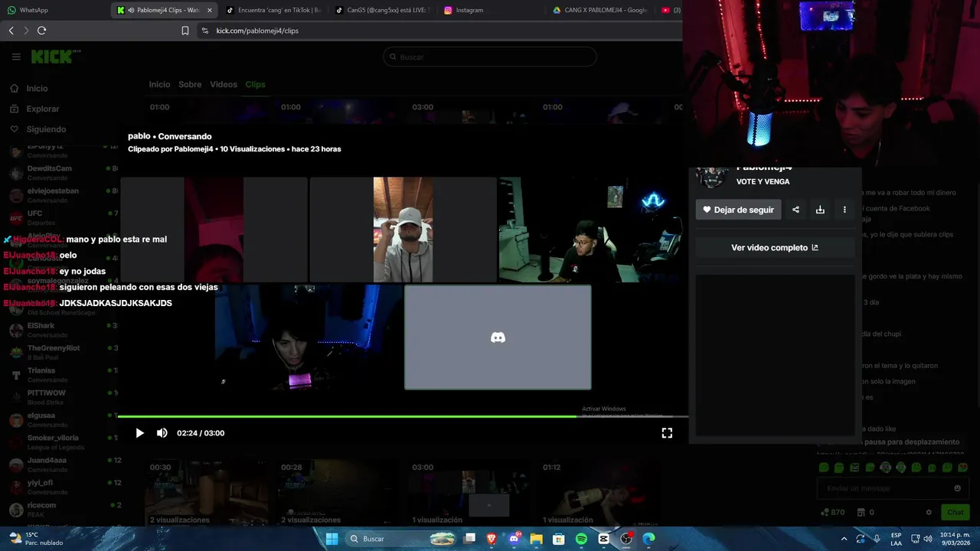The width and height of the screenshot is (980, 551).
Task: Bookmark this page with the bookmark icon
Action: pos(185,31)
